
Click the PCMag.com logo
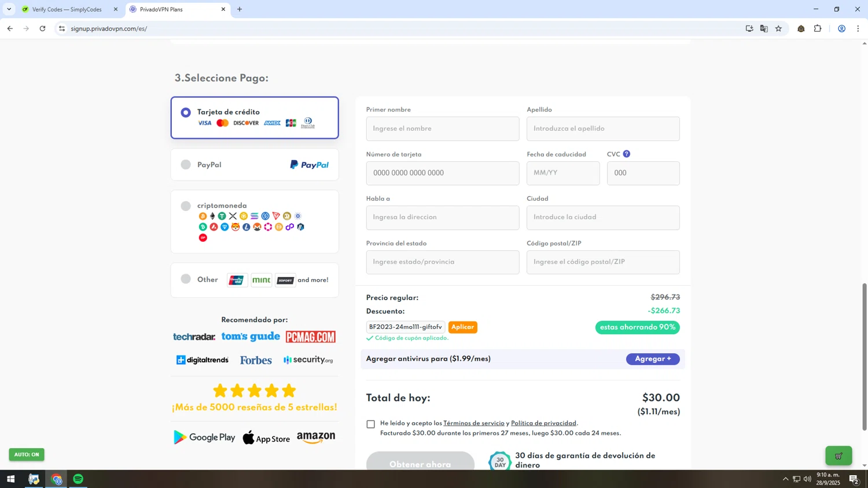(x=311, y=337)
